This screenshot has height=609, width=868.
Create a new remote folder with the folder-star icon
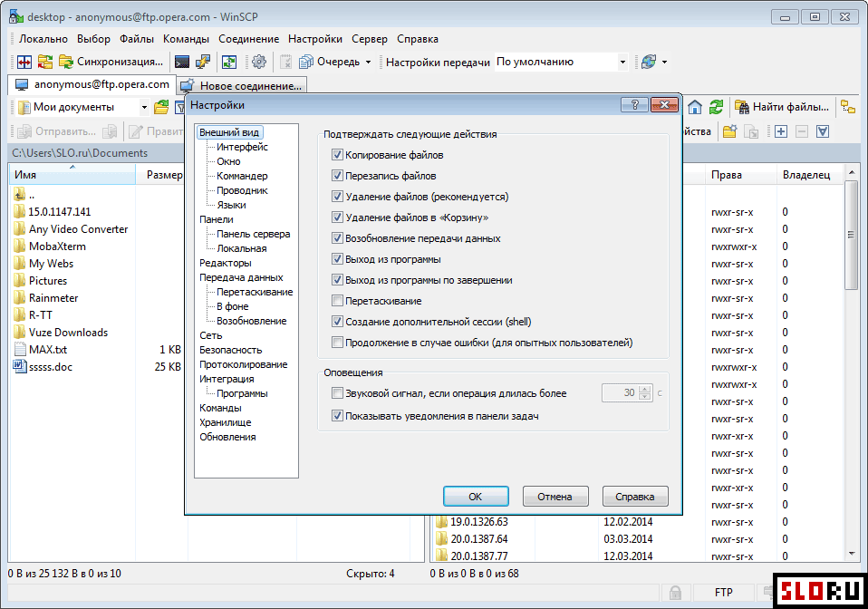point(730,131)
